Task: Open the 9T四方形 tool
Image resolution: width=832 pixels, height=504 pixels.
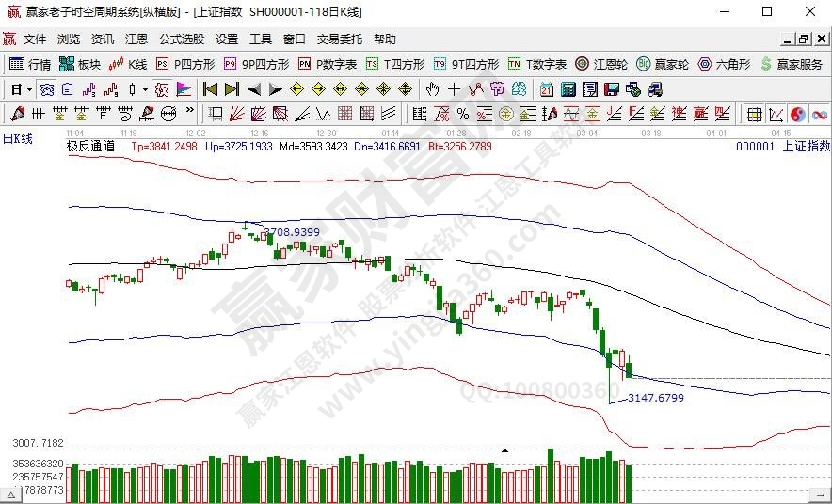Action: click(467, 64)
